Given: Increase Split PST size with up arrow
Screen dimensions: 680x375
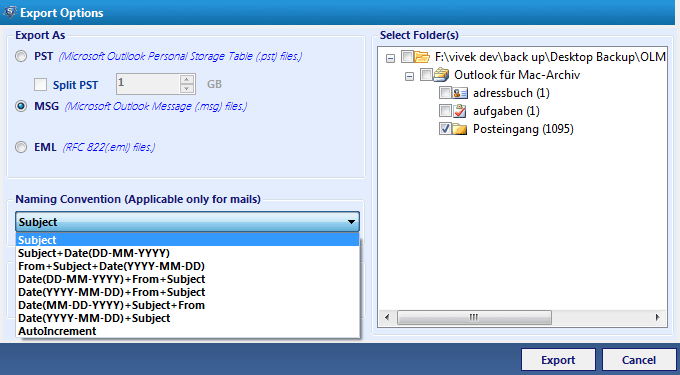Looking at the screenshot, I should pyautogui.click(x=187, y=79).
